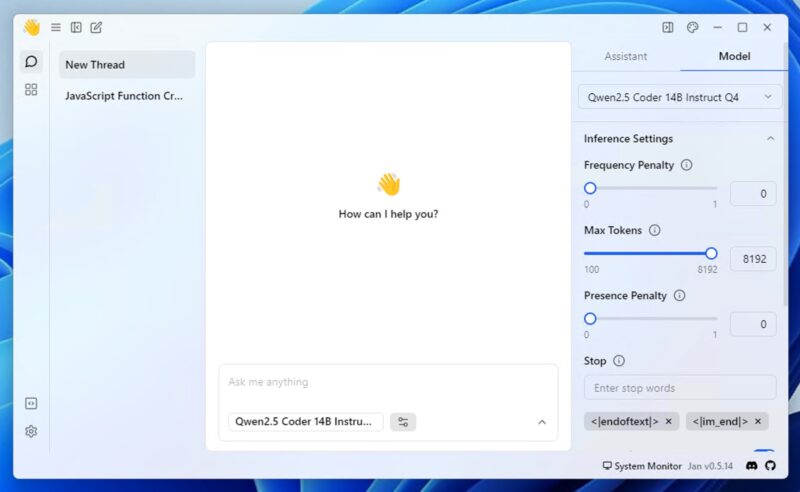
Task: Remove the <|endoftext|> stop word tag
Action: pyautogui.click(x=669, y=421)
